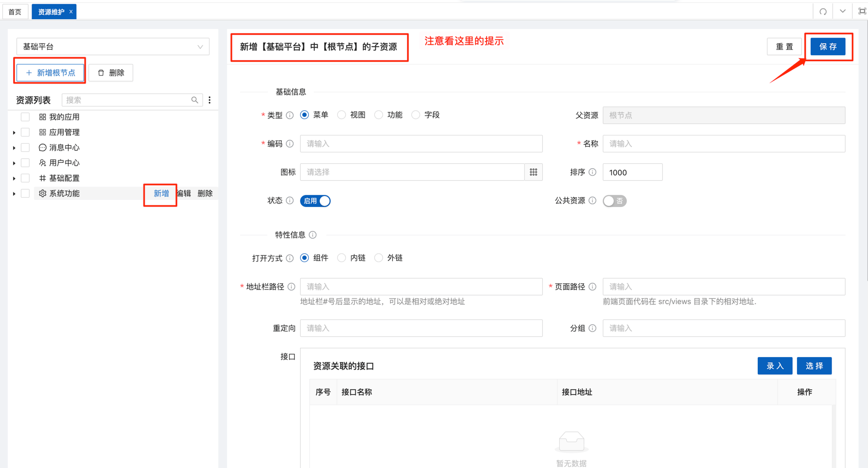Click the 新增根节点 button
The image size is (868, 468).
[50, 73]
